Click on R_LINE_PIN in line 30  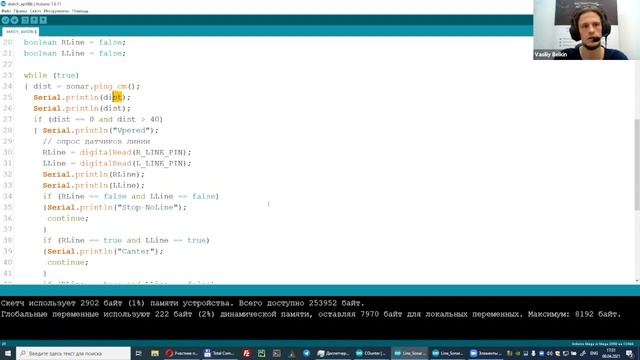[159, 152]
